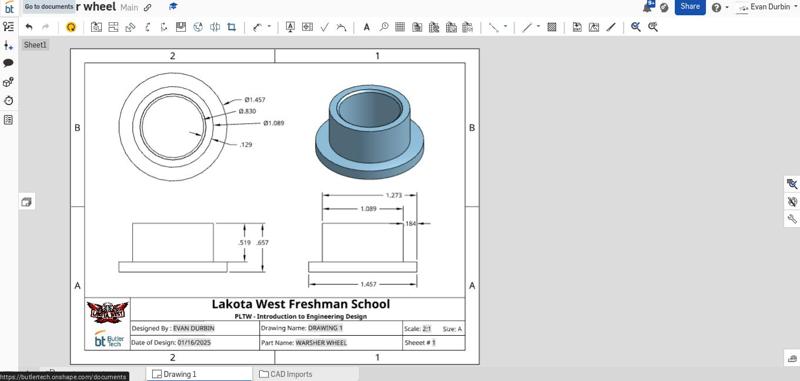This screenshot has width=800, height=381.
Task: Click the Undo arrow
Action: (x=29, y=28)
